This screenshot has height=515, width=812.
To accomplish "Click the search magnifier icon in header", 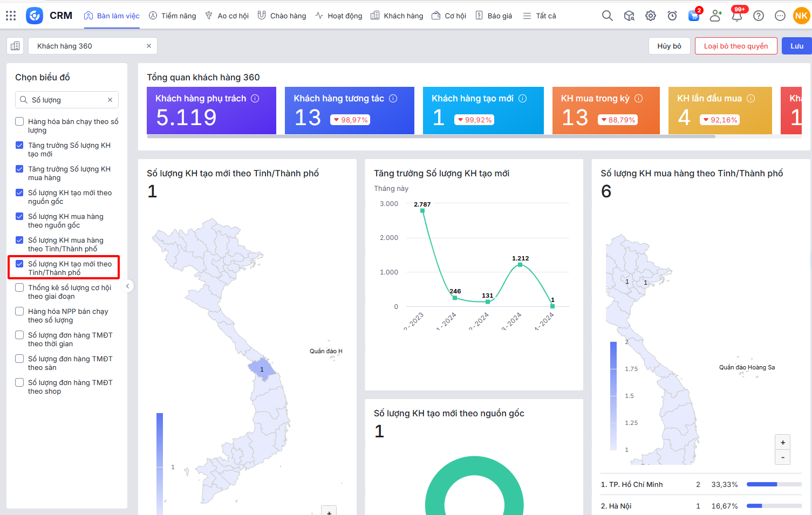I will (x=608, y=16).
